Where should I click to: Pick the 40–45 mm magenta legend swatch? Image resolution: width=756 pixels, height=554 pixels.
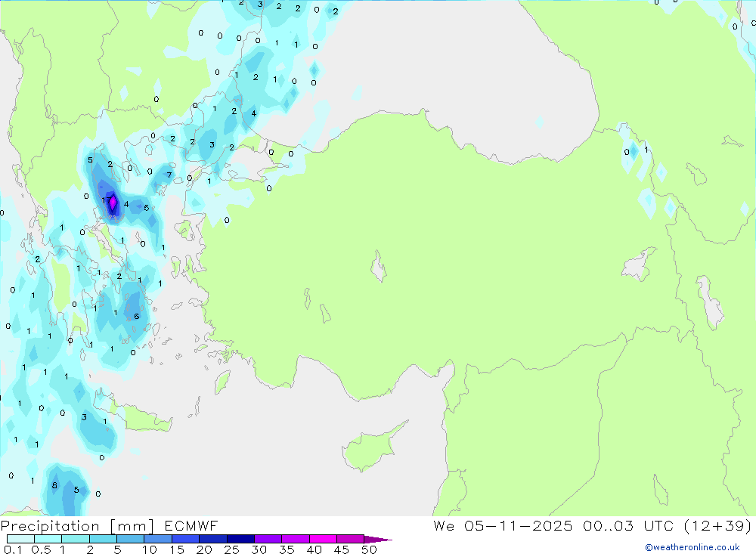point(323,539)
